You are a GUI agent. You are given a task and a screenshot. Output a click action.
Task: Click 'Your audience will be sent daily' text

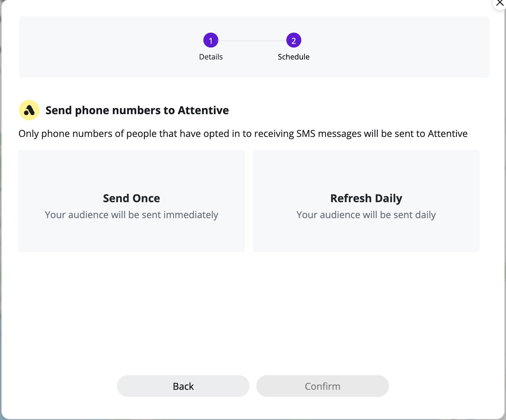click(x=366, y=215)
